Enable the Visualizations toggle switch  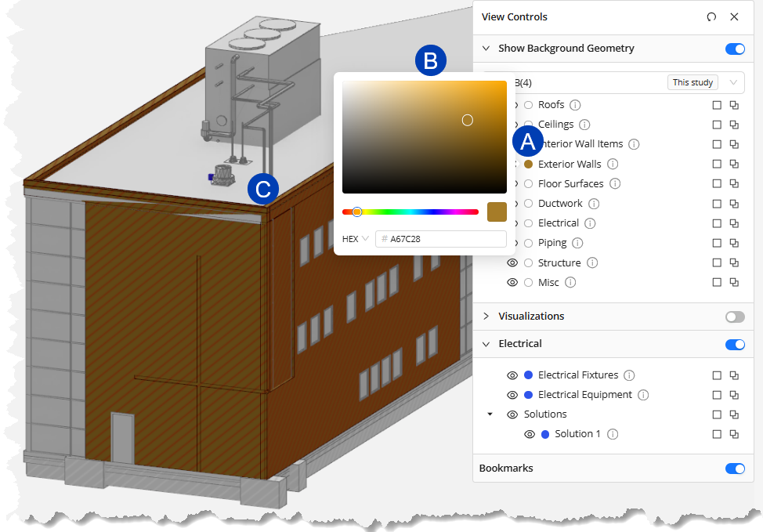pos(735,317)
